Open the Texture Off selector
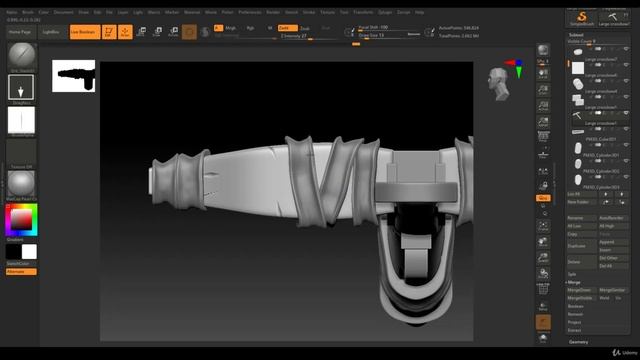The width and height of the screenshot is (640, 360). (21, 152)
